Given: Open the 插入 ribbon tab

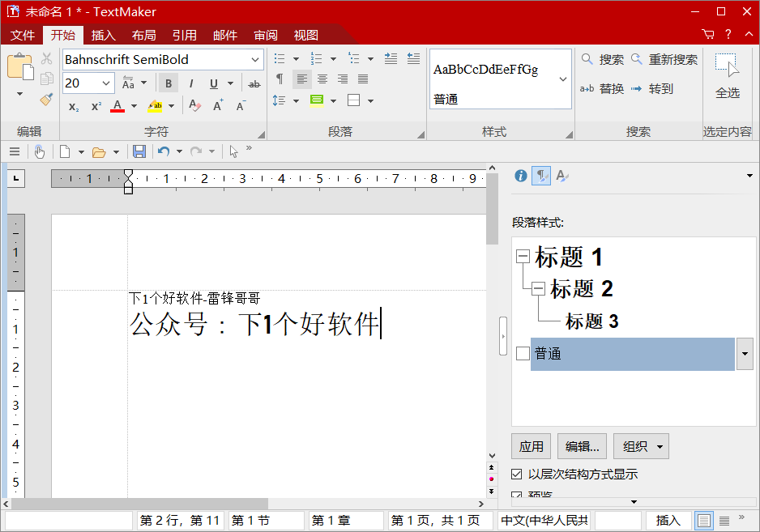Looking at the screenshot, I should coord(103,35).
